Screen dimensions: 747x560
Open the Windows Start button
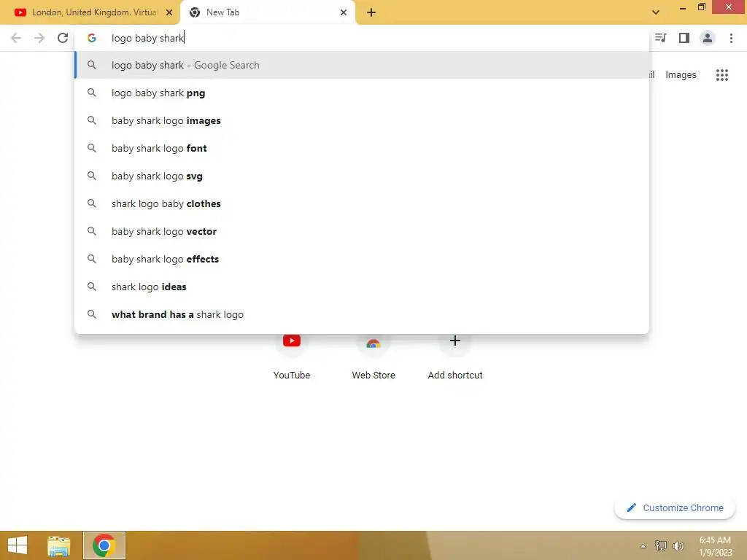point(18,545)
